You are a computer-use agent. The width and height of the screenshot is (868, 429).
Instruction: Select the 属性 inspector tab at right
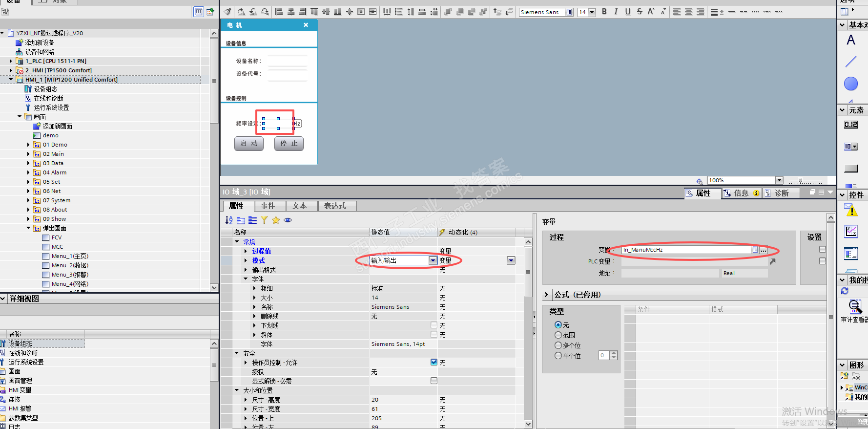tap(703, 193)
